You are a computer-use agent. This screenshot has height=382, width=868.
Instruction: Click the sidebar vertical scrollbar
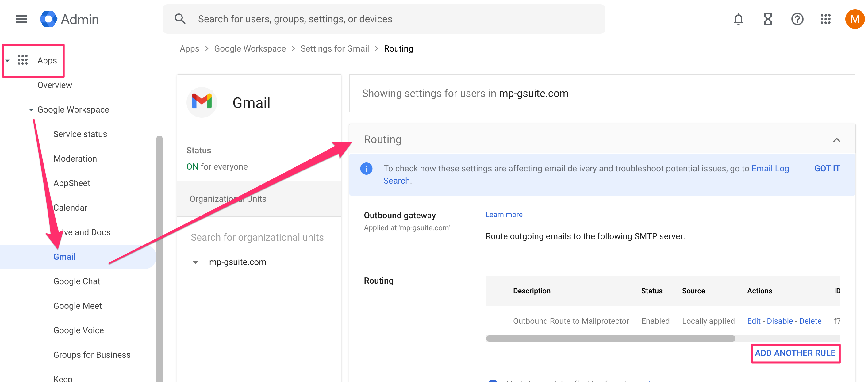159,259
